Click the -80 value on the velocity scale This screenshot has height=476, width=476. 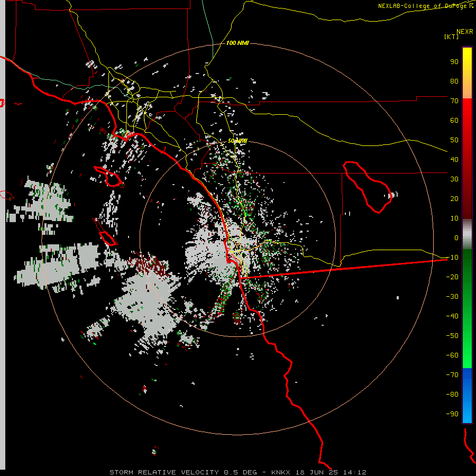[452, 395]
